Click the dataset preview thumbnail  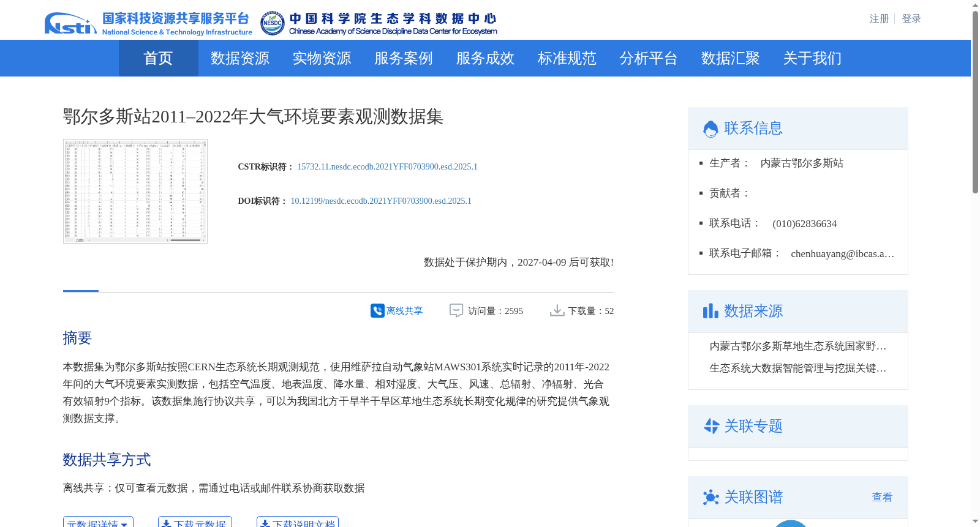[x=135, y=191]
